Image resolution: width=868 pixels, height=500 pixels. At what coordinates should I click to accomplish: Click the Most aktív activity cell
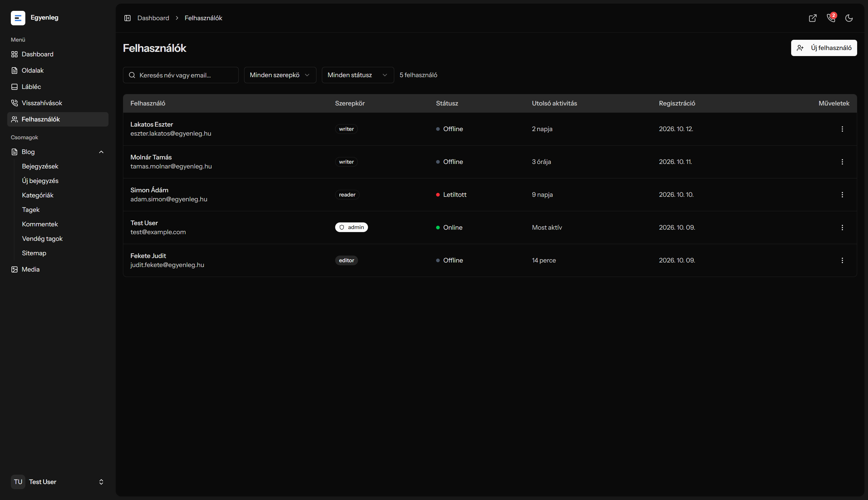tap(547, 227)
